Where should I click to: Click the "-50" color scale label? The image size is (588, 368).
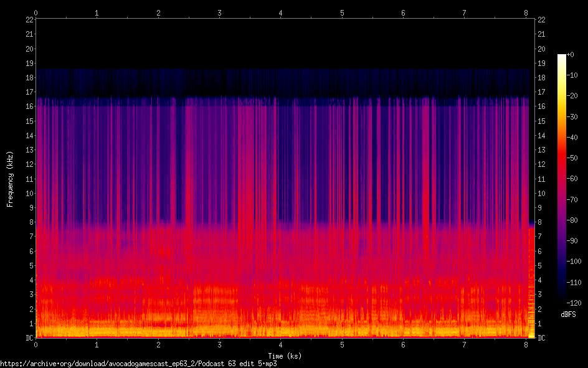(x=572, y=158)
